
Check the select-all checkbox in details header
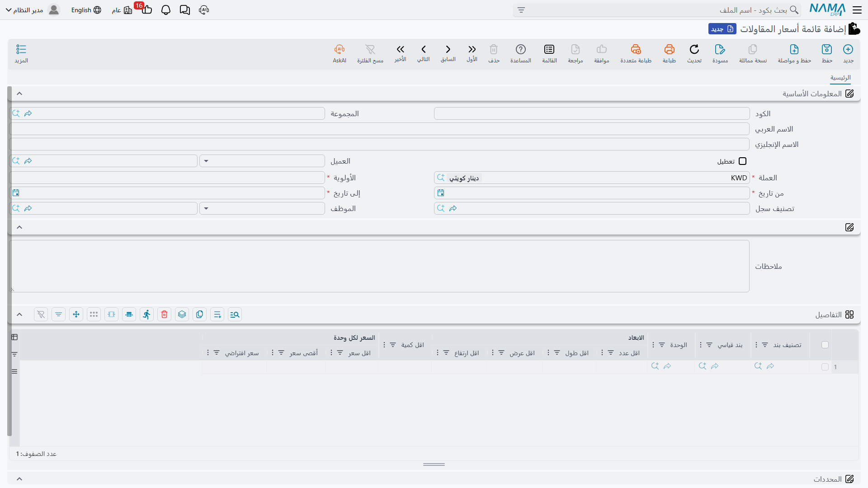825,345
